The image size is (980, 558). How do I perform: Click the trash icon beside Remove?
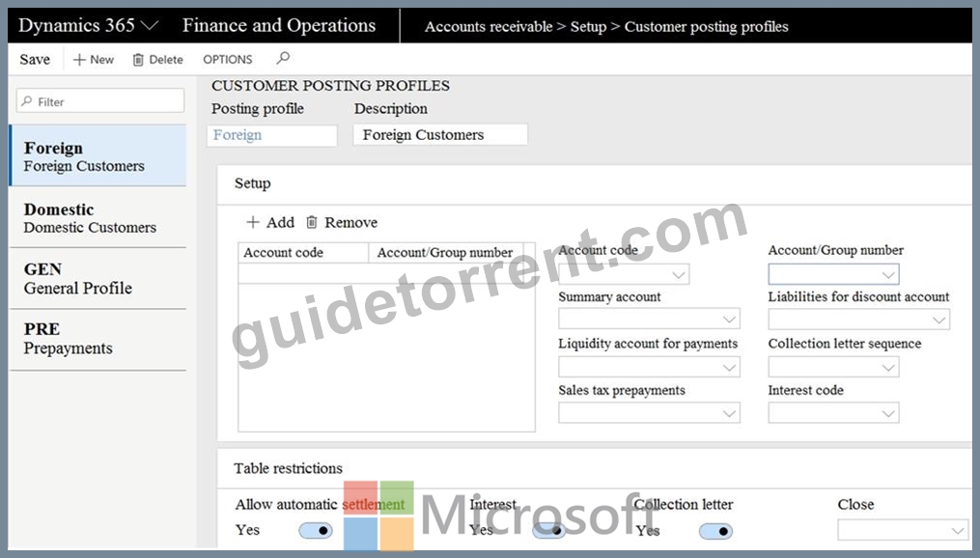312,222
